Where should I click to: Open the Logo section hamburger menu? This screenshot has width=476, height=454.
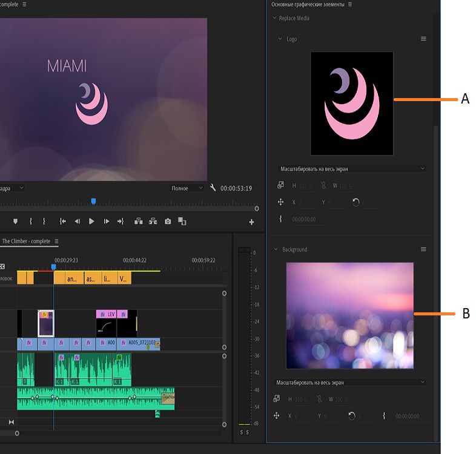423,39
